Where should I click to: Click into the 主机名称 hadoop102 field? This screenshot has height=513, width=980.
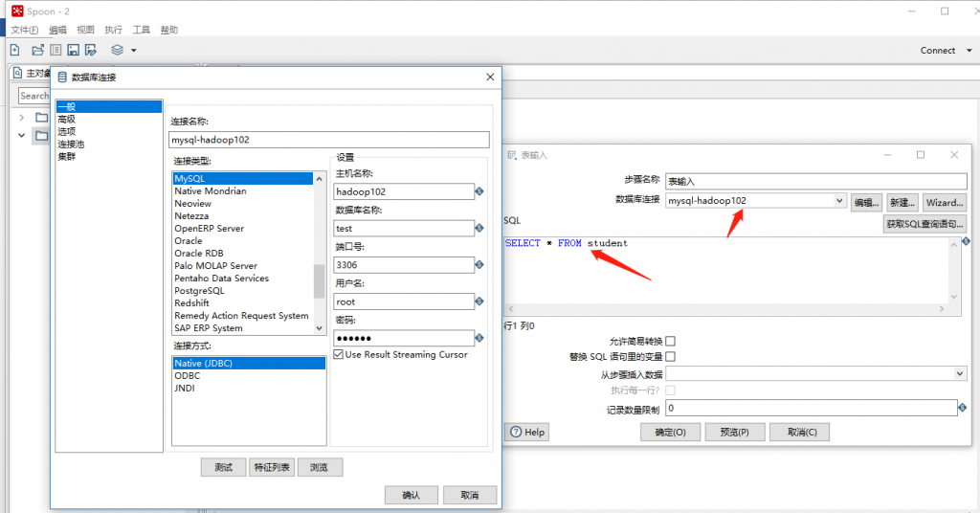(404, 191)
